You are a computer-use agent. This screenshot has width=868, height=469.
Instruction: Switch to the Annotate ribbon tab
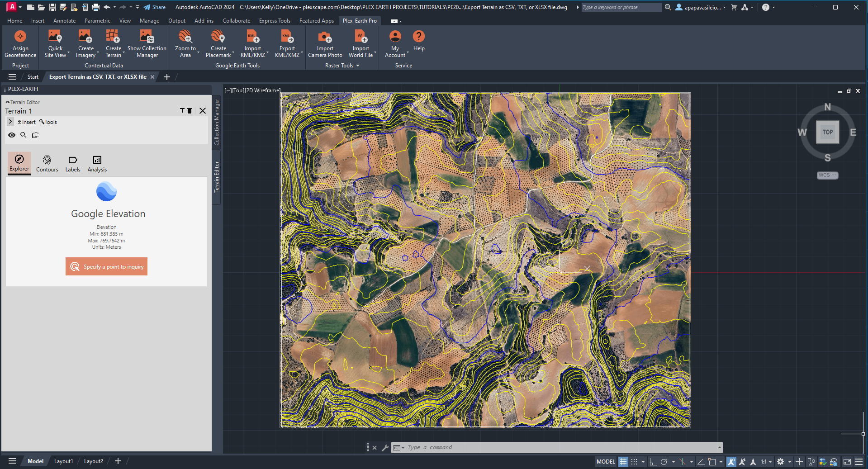(64, 21)
